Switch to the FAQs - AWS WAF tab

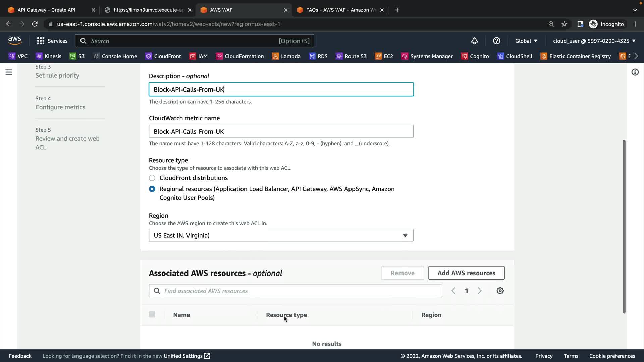pos(340,10)
